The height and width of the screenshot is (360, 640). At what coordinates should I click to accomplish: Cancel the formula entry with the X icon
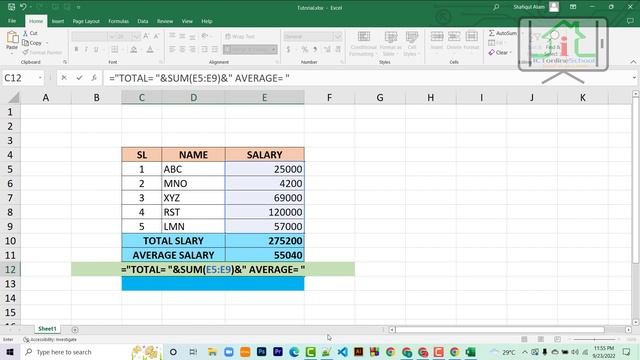tap(64, 78)
